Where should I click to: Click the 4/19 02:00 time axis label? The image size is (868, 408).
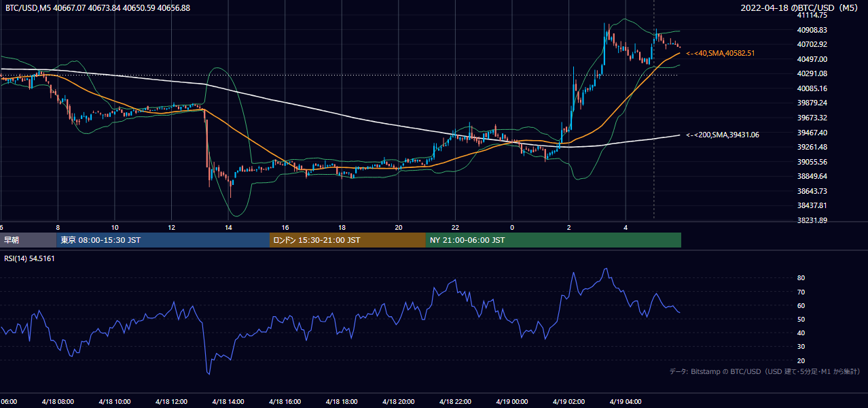tap(569, 402)
